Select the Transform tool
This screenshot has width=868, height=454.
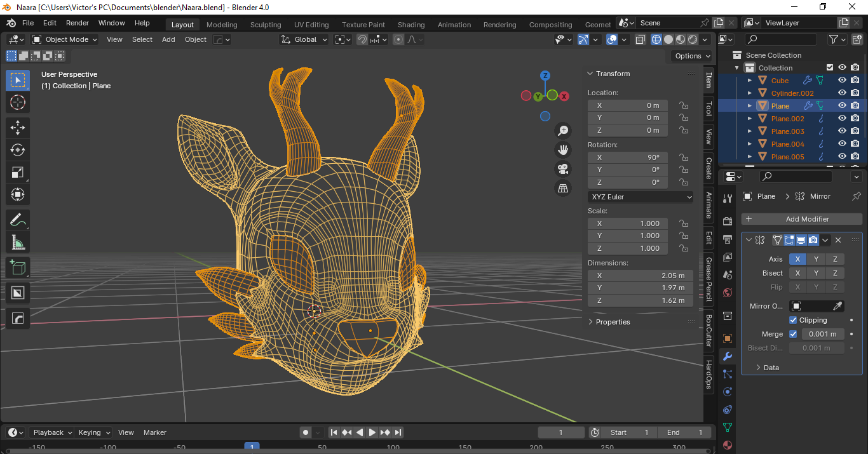click(x=18, y=194)
